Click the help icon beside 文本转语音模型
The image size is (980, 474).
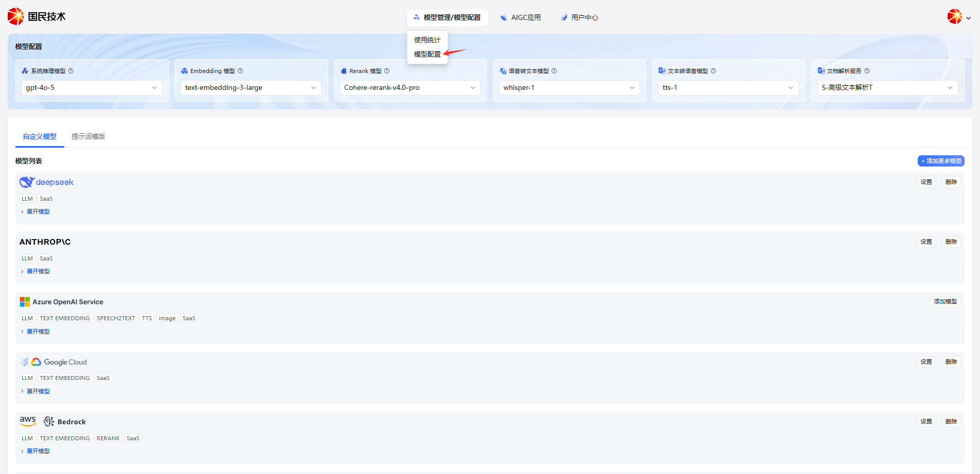click(x=714, y=71)
